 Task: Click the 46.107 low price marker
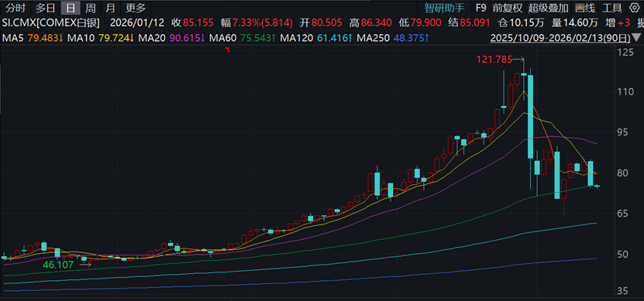(x=58, y=265)
